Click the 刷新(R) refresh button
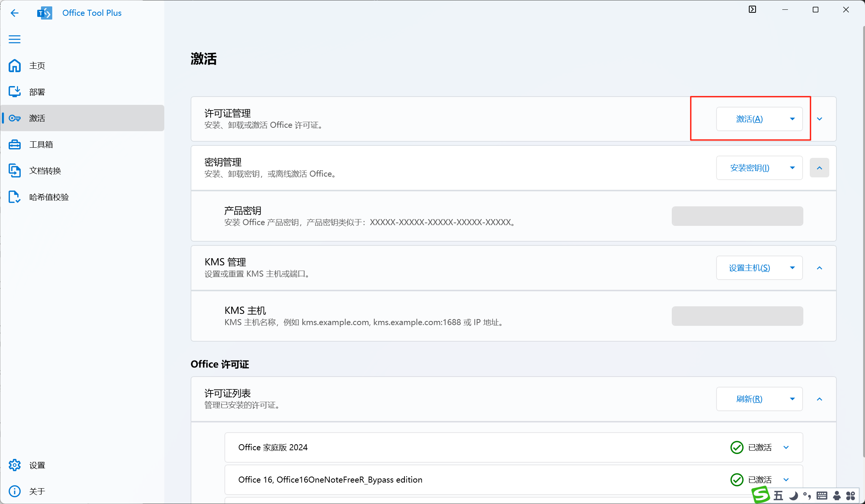 [749, 399]
